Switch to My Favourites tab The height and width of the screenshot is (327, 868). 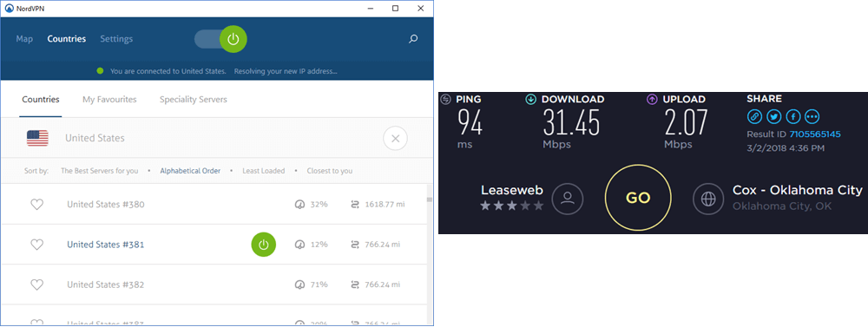click(109, 100)
